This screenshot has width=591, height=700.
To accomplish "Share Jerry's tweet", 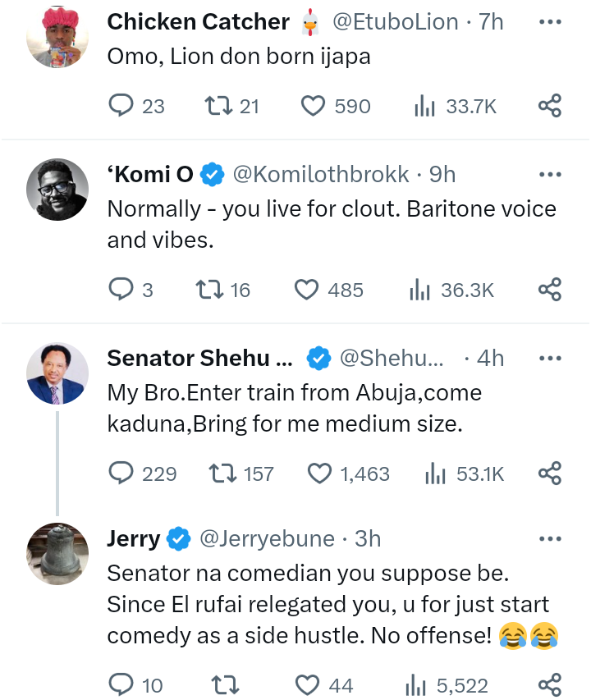I will coord(549,684).
